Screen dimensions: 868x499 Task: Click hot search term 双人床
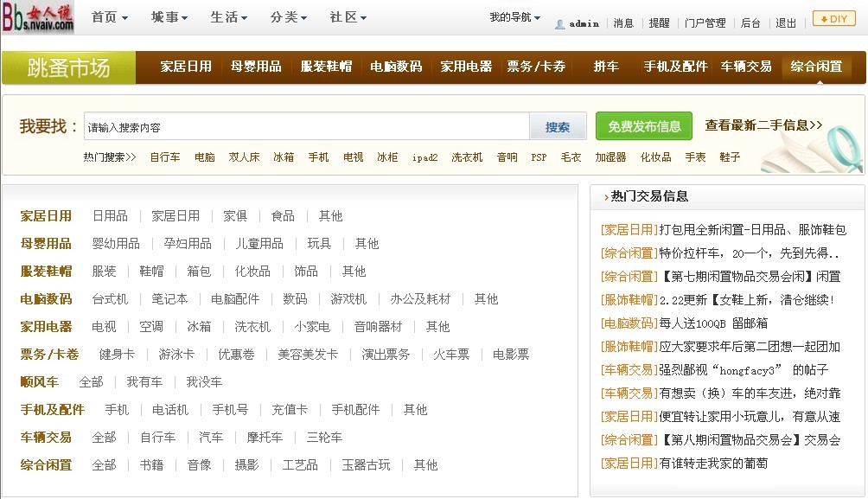[244, 157]
